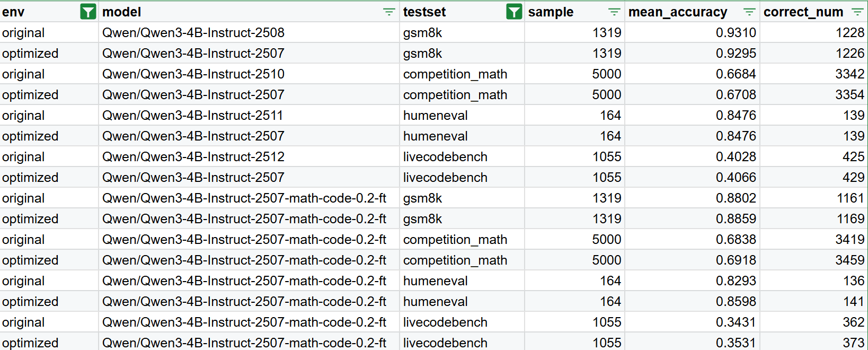Screen dimensions: 868x350
Task: Select correct_num cell 1226
Action: pyautogui.click(x=814, y=53)
